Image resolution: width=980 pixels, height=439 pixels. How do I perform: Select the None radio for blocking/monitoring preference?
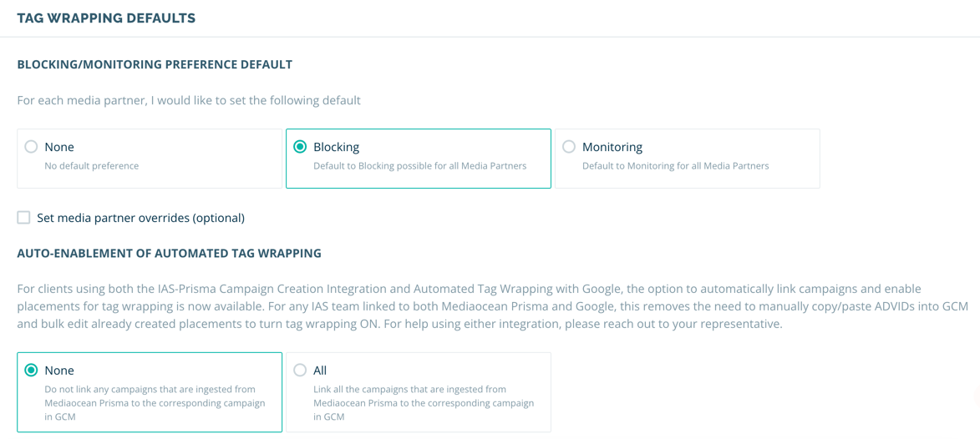pyautogui.click(x=30, y=148)
